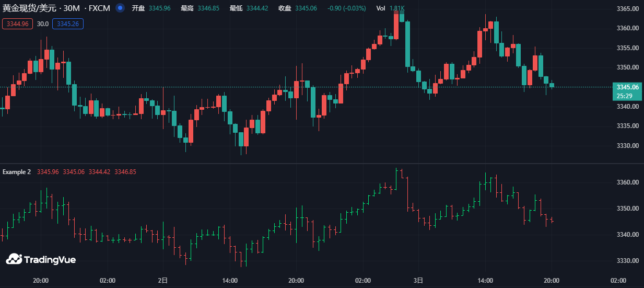This screenshot has width=644, height=288.
Task: Click 3330.00 on main chart price axis
Action: (627, 146)
